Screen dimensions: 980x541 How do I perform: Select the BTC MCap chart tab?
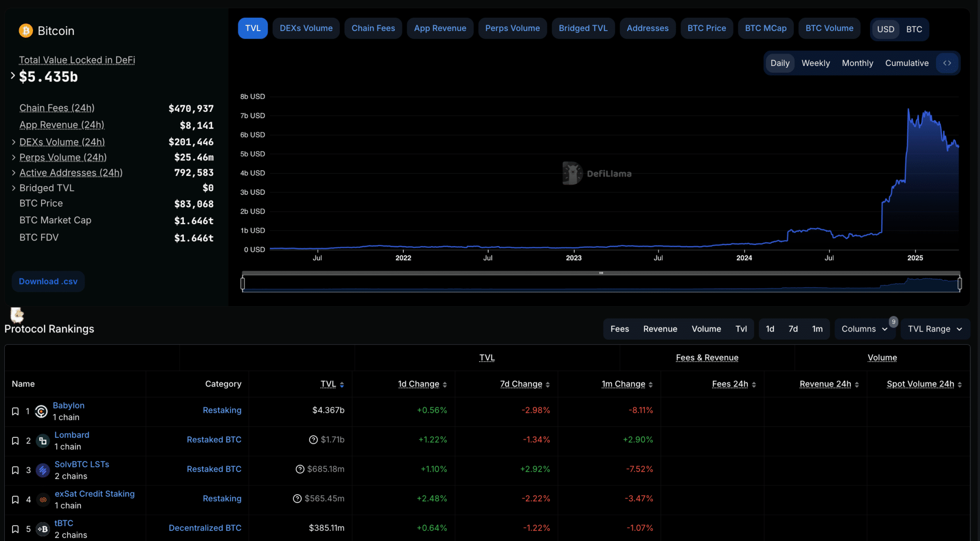tap(766, 28)
